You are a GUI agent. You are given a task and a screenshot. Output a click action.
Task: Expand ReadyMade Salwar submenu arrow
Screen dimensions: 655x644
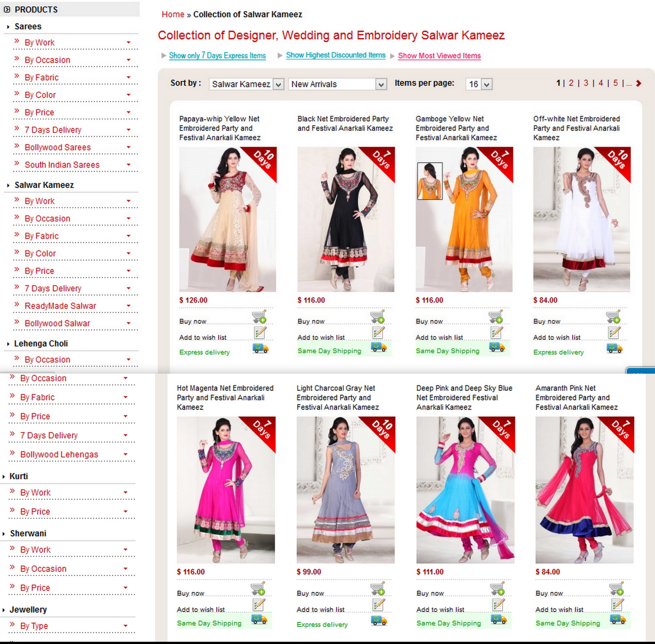pyautogui.click(x=128, y=306)
